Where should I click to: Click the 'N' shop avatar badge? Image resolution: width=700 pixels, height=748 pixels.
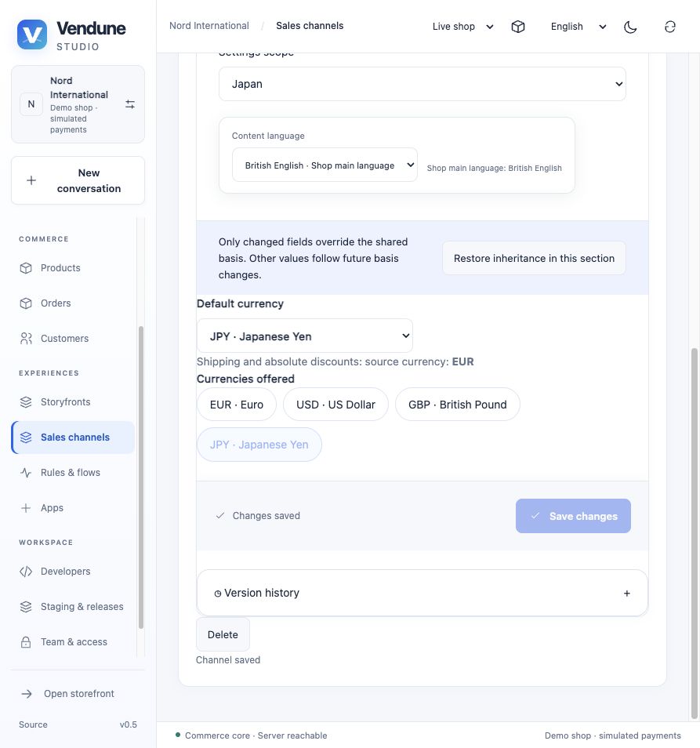[x=31, y=104]
